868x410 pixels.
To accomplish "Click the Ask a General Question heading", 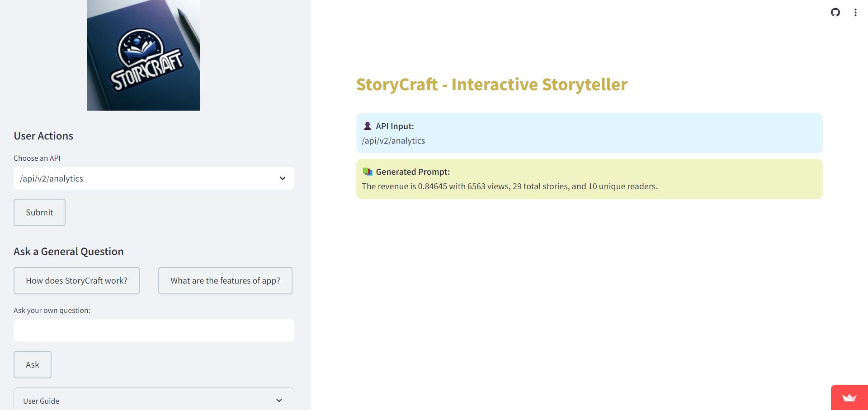I will [x=69, y=252].
